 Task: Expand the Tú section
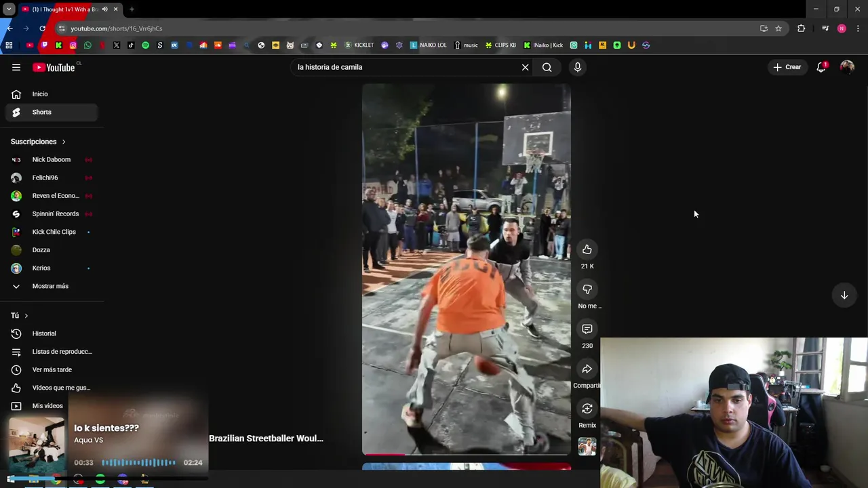pos(19,316)
